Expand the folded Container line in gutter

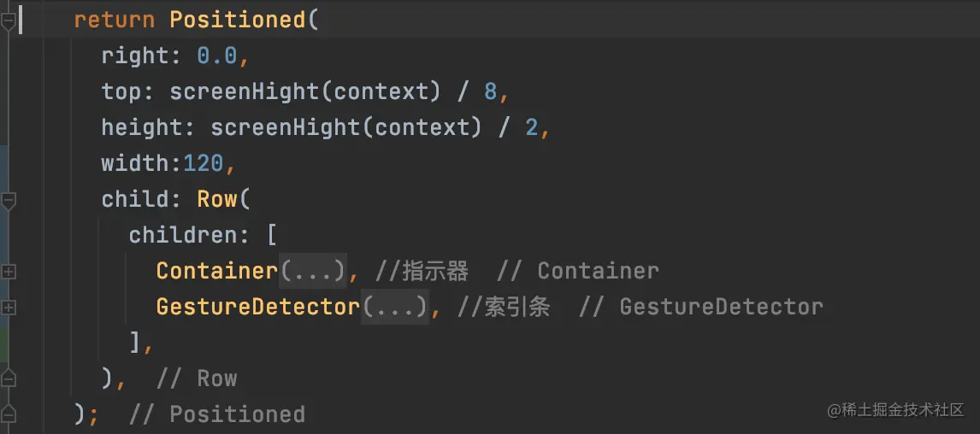9,272
